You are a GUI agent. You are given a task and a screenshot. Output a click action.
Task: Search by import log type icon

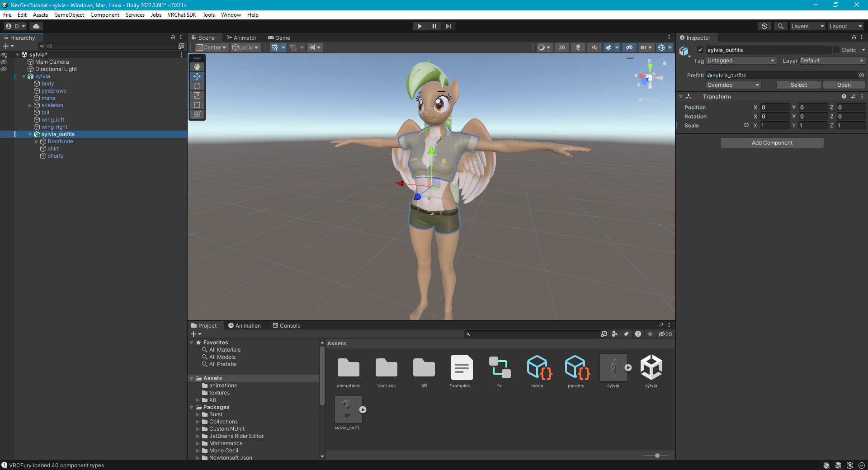pyautogui.click(x=638, y=334)
